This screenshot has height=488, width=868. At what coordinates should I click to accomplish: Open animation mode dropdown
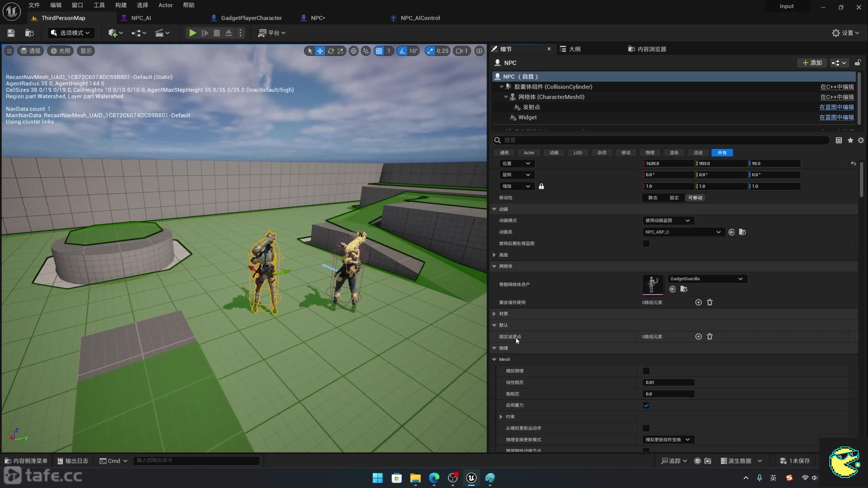click(x=668, y=221)
